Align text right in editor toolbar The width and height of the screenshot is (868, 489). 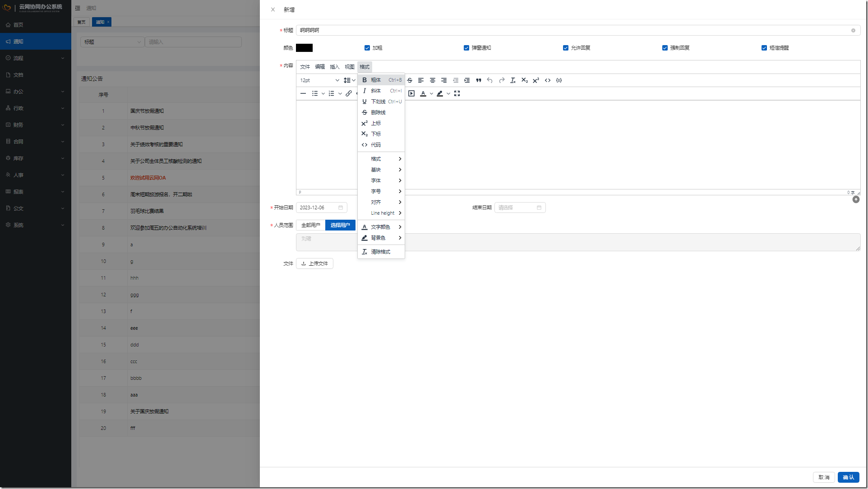[x=444, y=80]
